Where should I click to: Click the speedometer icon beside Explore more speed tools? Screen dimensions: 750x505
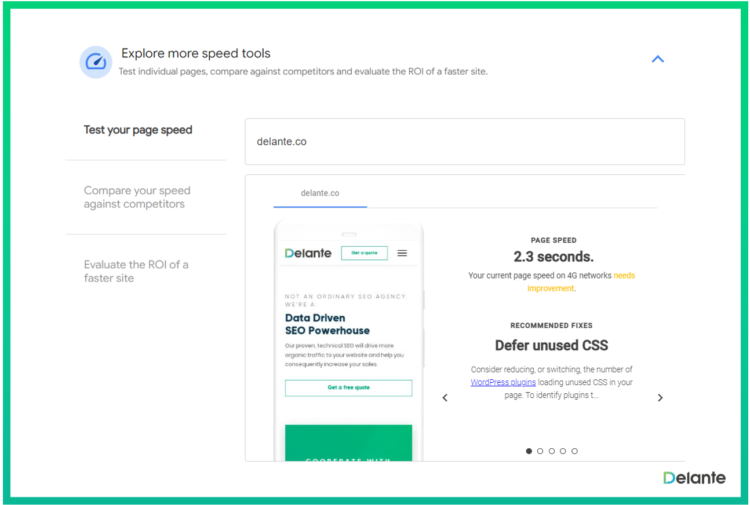click(x=96, y=62)
